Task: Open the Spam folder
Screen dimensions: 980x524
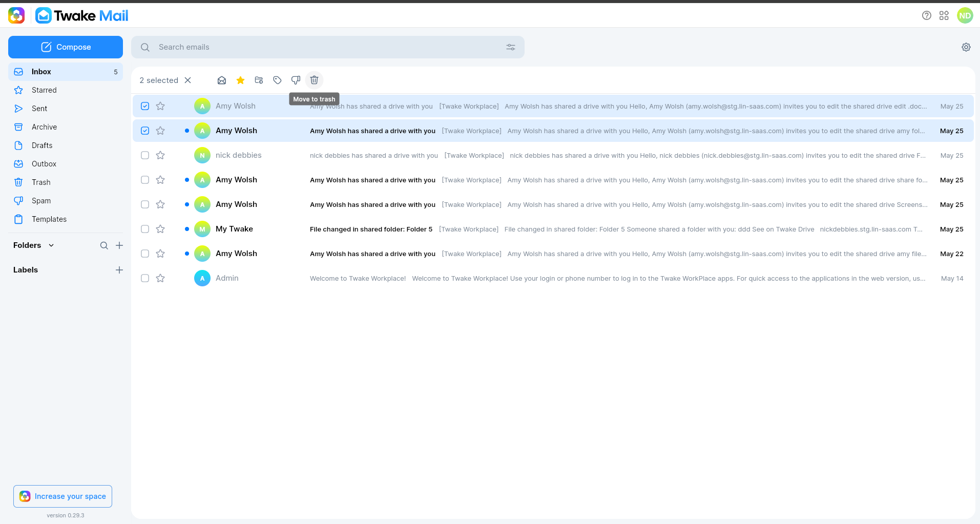Action: tap(66, 201)
